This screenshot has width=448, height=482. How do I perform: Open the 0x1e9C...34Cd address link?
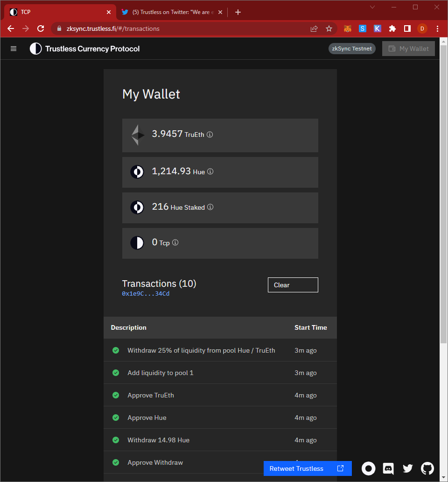146,294
